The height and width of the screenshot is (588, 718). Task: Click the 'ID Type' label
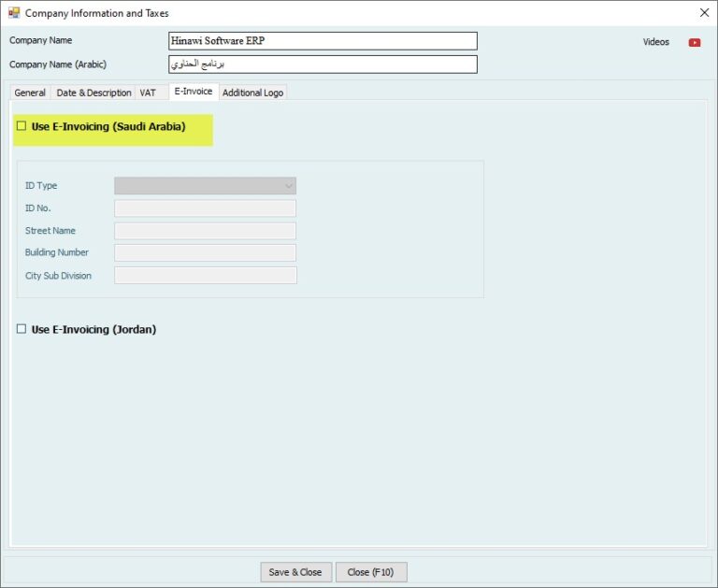[41, 185]
